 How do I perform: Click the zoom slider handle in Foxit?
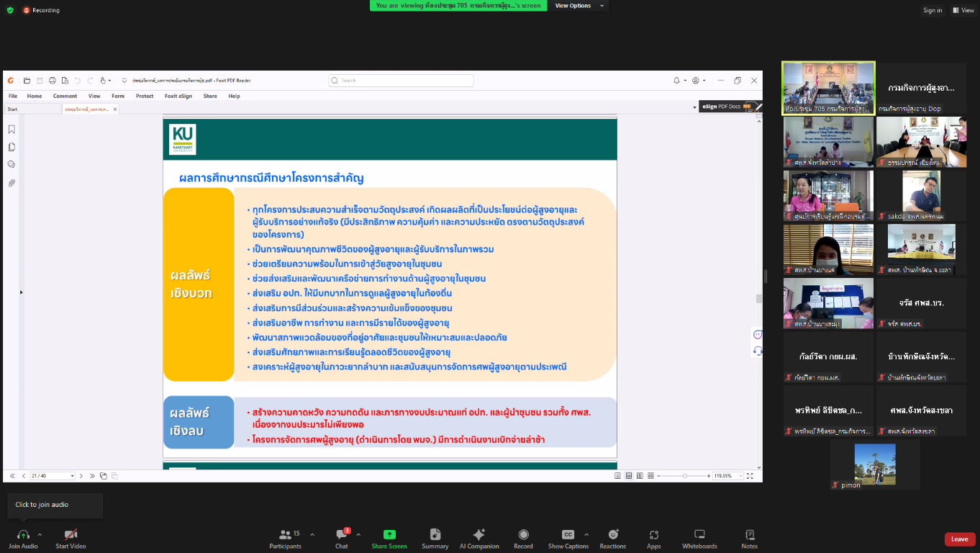(x=685, y=476)
